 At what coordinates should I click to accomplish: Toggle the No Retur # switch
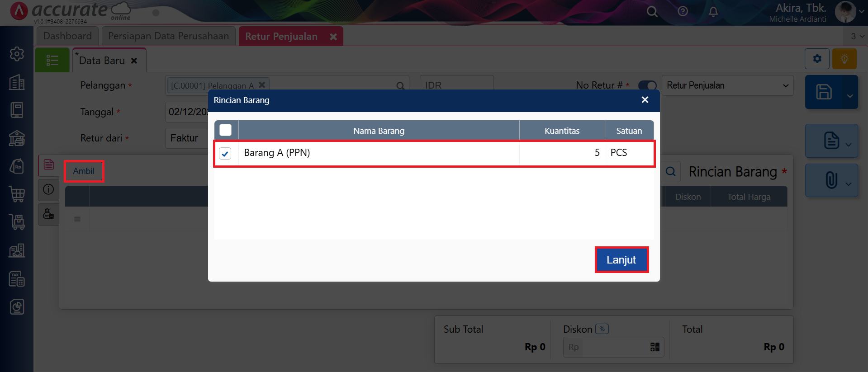647,85
